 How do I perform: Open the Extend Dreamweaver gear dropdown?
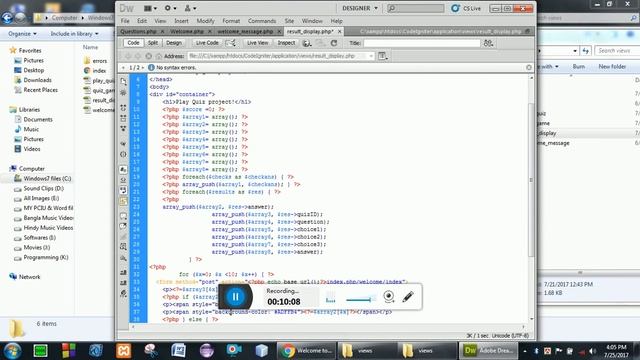tap(171, 8)
